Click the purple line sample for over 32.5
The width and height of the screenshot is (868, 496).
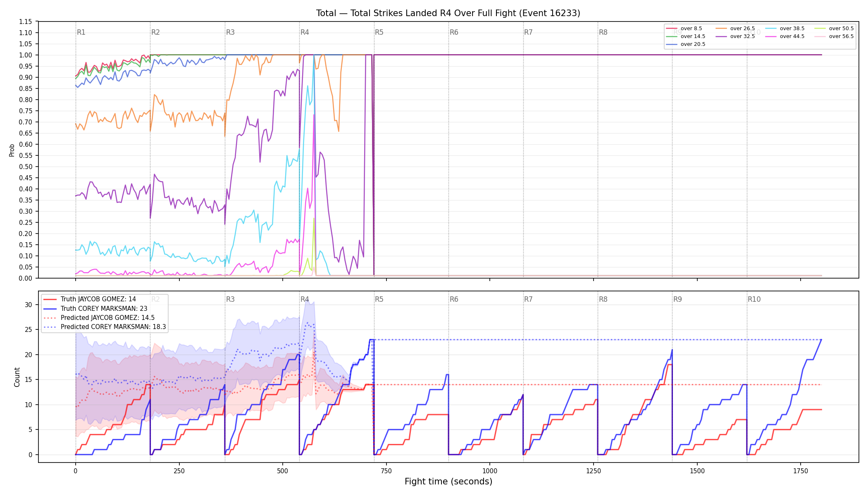[x=722, y=36]
